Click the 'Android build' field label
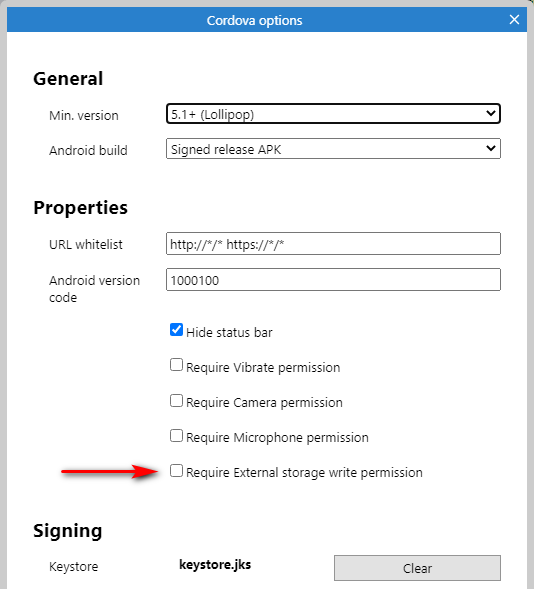 [88, 150]
